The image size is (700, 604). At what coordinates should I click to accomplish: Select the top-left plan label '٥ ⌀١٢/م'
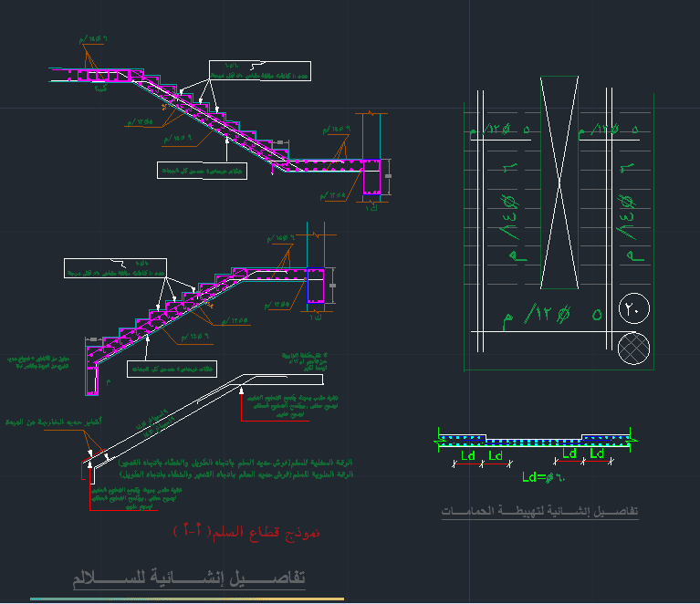[x=500, y=130]
